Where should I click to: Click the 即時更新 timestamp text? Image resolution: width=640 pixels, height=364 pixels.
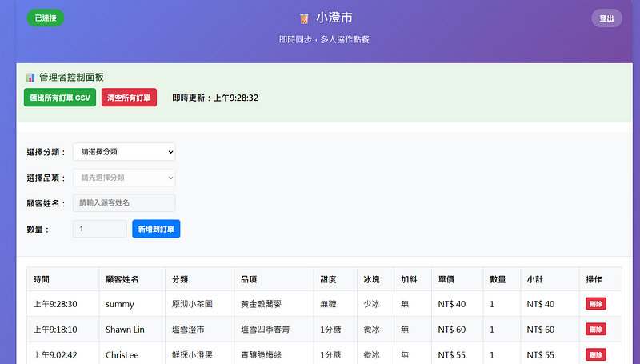coord(215,98)
